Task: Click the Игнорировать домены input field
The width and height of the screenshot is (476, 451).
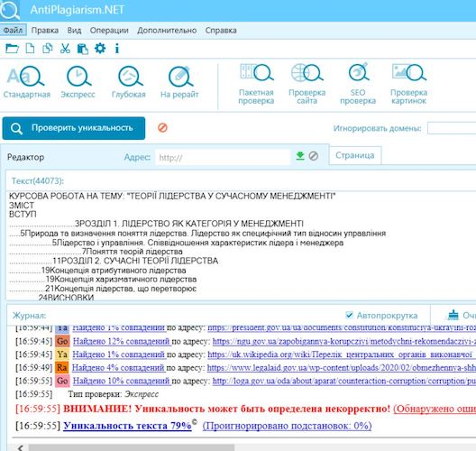Action: pyautogui.click(x=452, y=128)
